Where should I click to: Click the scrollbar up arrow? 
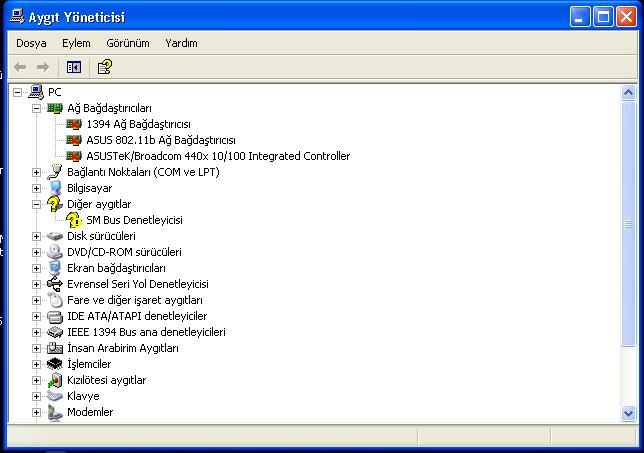(x=628, y=92)
